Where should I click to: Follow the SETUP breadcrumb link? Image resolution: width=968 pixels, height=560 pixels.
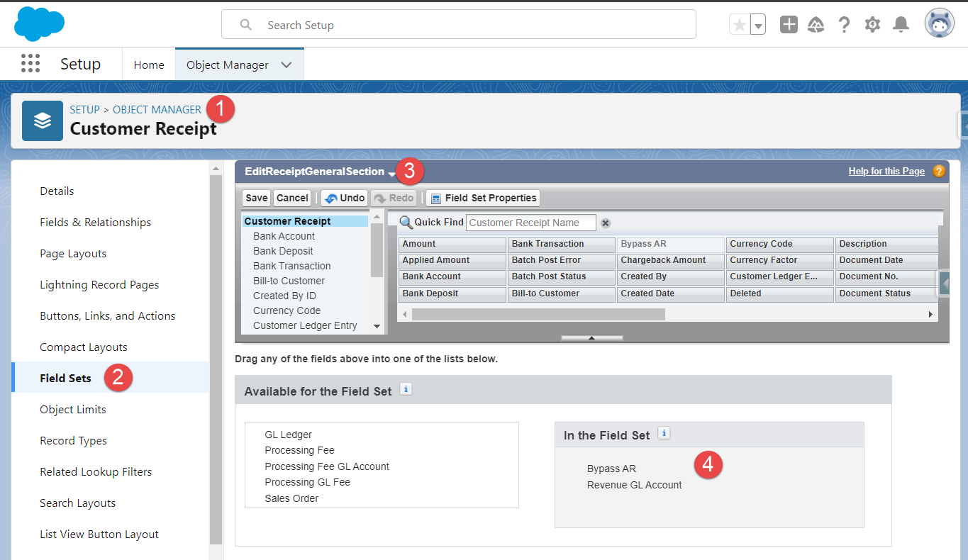pyautogui.click(x=84, y=110)
